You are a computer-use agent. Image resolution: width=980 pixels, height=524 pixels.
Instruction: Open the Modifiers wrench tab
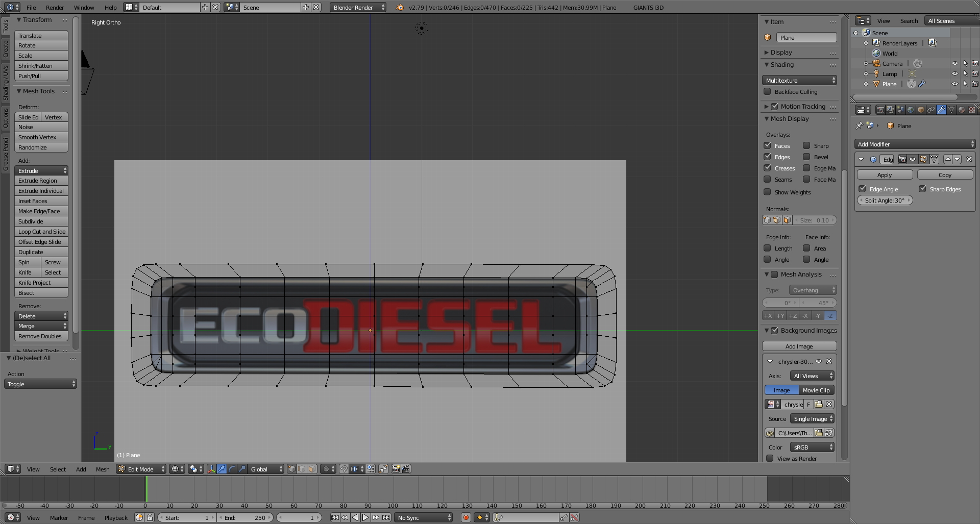point(941,110)
